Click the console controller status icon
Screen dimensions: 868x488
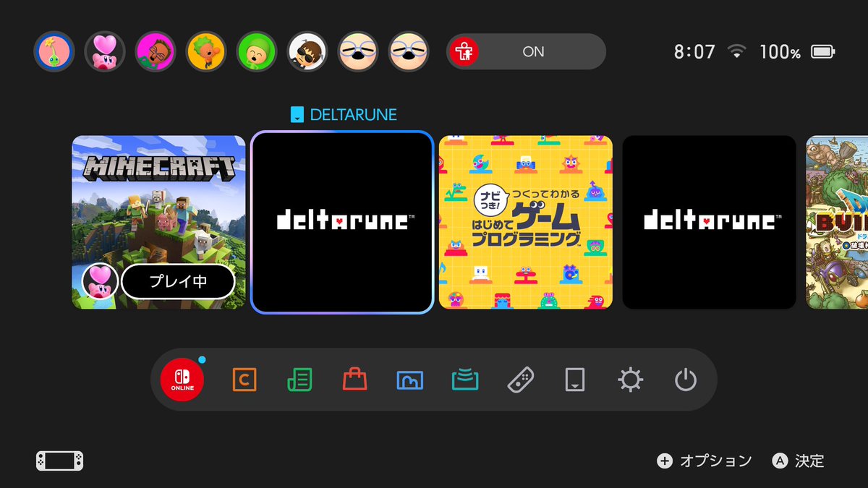(x=59, y=461)
